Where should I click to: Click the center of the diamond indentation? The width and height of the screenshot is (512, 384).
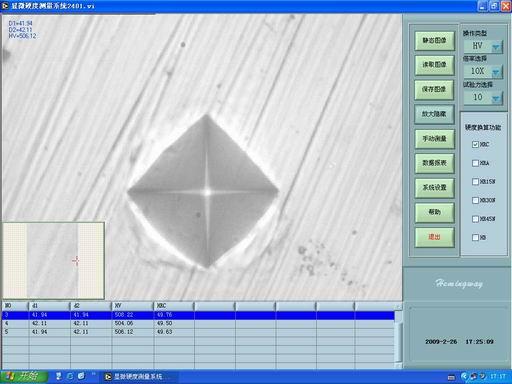point(208,192)
